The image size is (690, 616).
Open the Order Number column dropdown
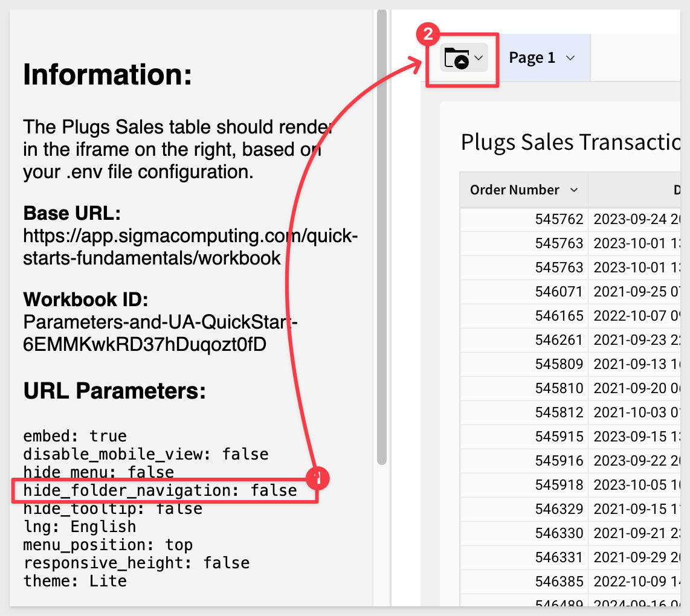pyautogui.click(x=574, y=190)
